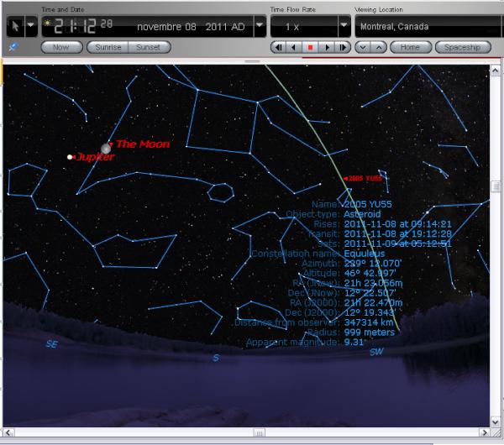Click the Now button

click(x=61, y=48)
